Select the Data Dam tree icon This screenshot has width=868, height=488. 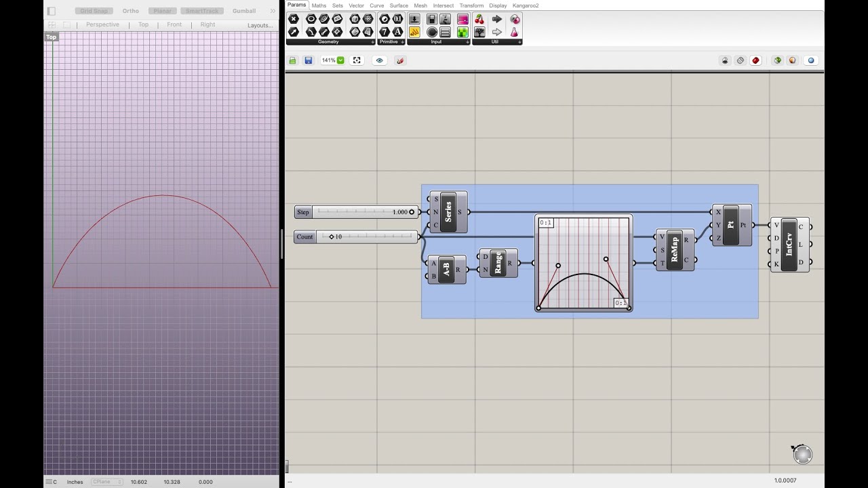[479, 32]
